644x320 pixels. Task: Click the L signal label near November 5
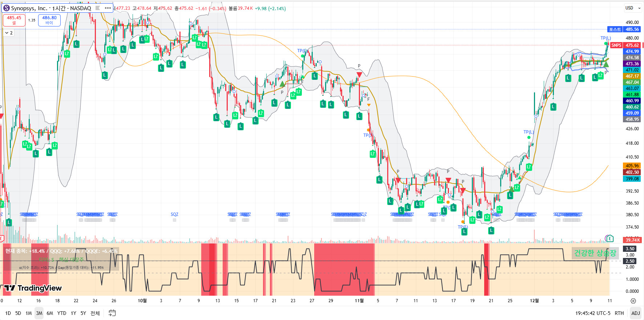click(379, 179)
